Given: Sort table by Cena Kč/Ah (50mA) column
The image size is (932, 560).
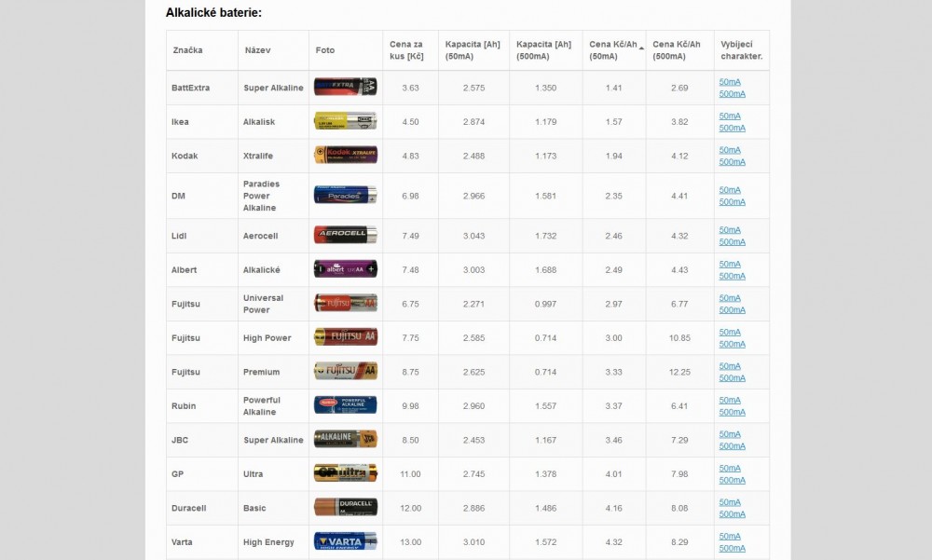Looking at the screenshot, I should pos(613,50).
